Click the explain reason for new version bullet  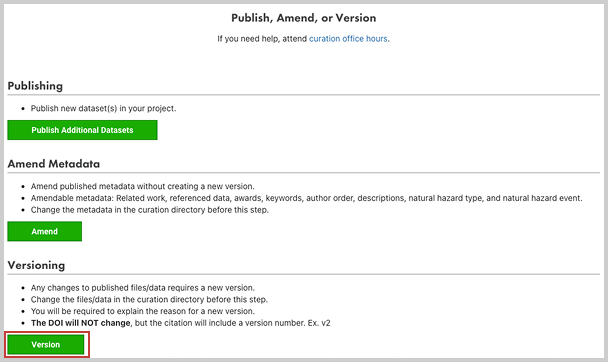[143, 311]
